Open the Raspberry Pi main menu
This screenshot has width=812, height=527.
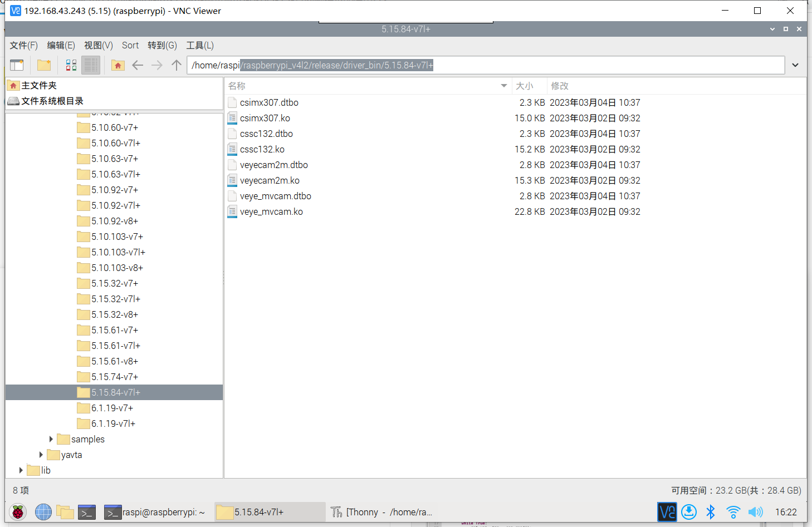point(18,512)
